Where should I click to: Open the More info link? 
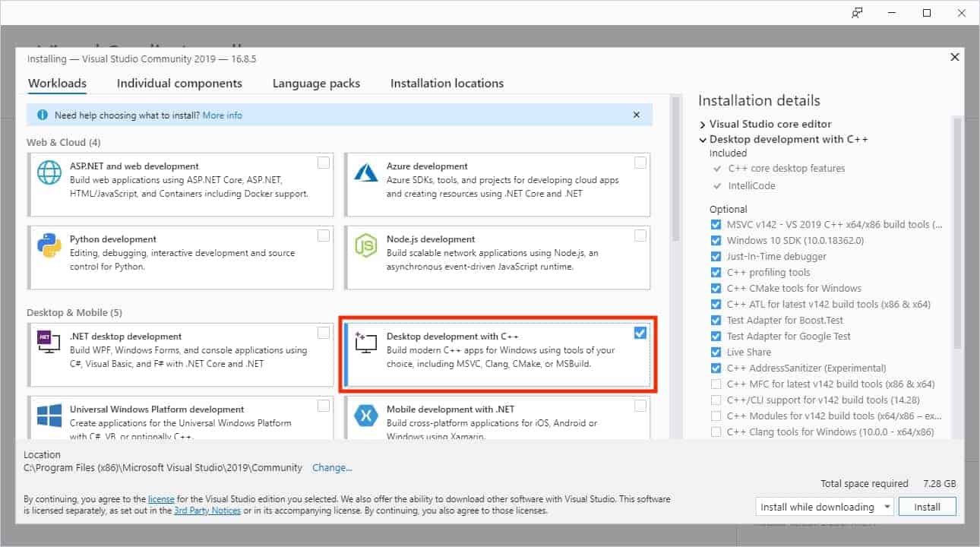(222, 115)
